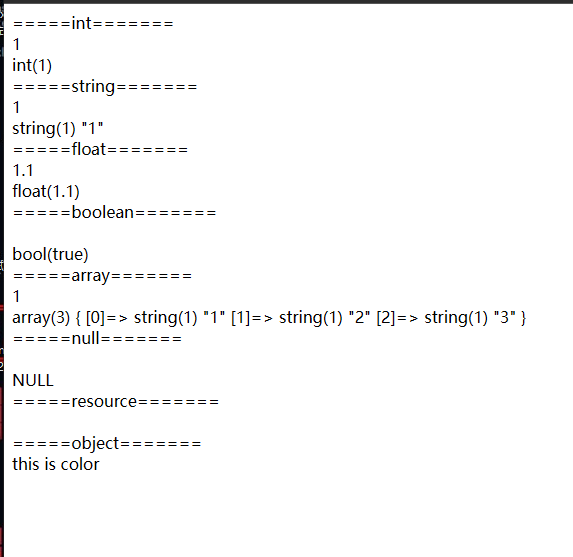Click the [1]=> key in array dump
The image size is (573, 557).
[x=252, y=318]
